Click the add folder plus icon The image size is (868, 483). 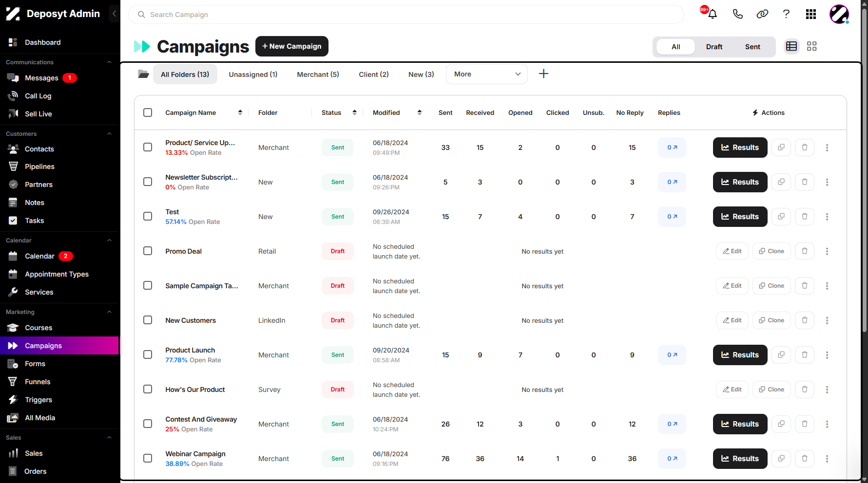543,74
